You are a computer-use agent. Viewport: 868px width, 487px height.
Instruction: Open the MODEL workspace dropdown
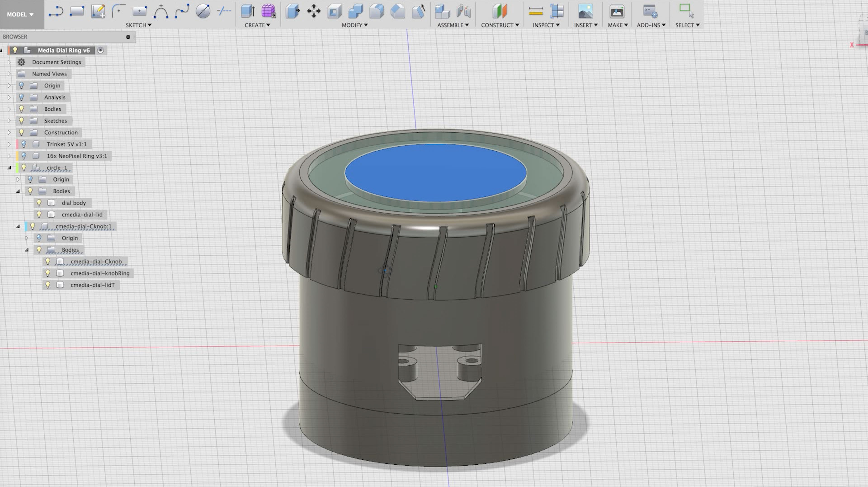pos(20,14)
